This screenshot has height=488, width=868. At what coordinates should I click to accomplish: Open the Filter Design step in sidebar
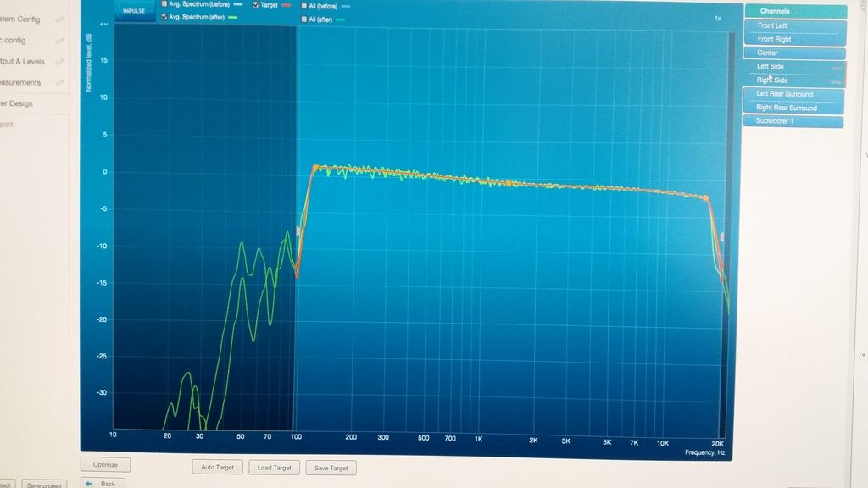click(x=17, y=103)
